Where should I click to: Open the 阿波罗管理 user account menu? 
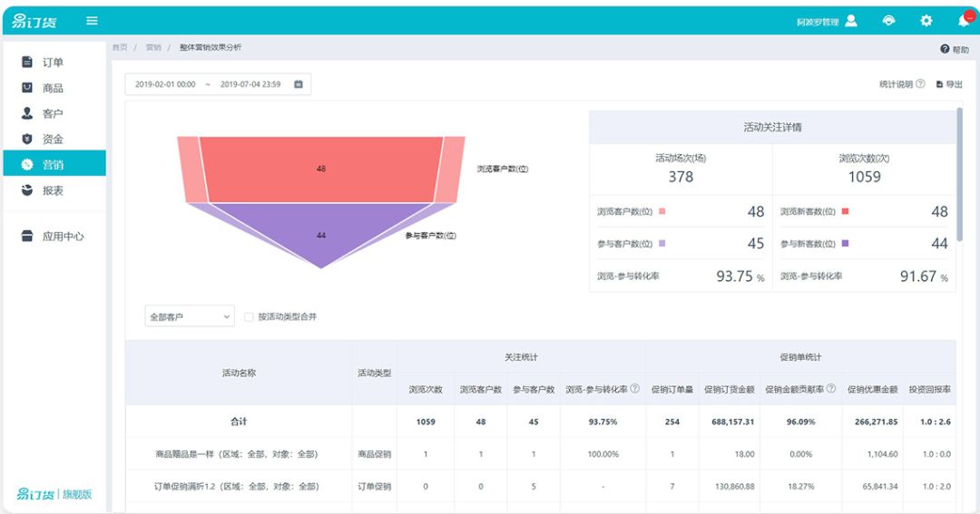click(x=826, y=21)
